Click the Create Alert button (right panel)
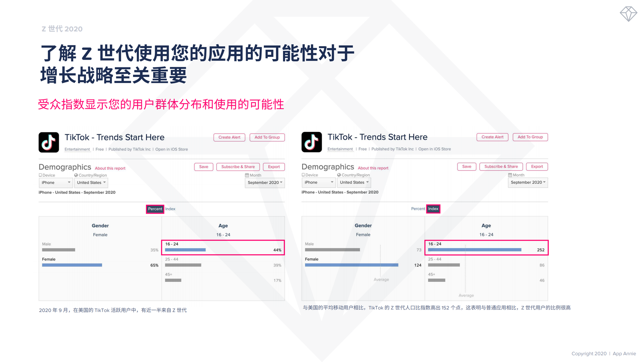644x362 pixels. (493, 137)
